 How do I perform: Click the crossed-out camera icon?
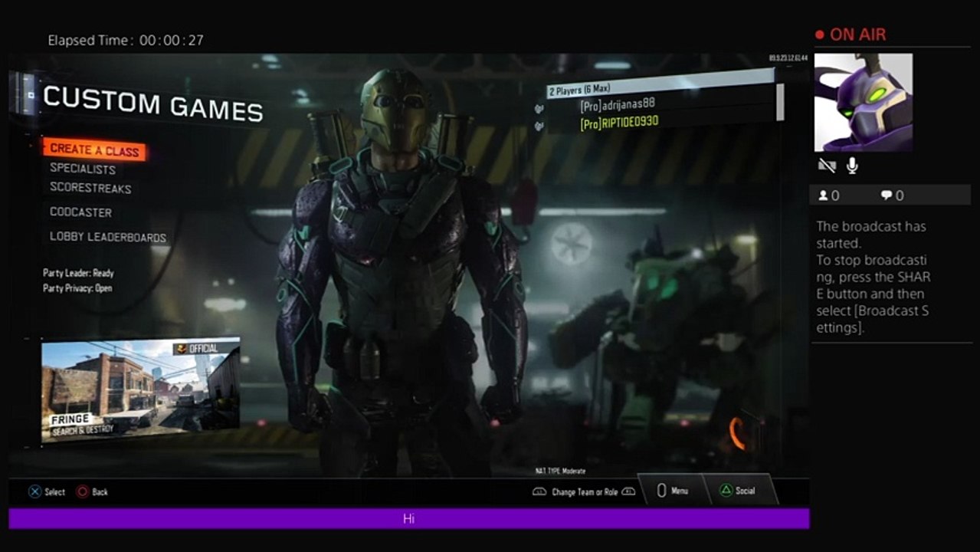pyautogui.click(x=826, y=166)
